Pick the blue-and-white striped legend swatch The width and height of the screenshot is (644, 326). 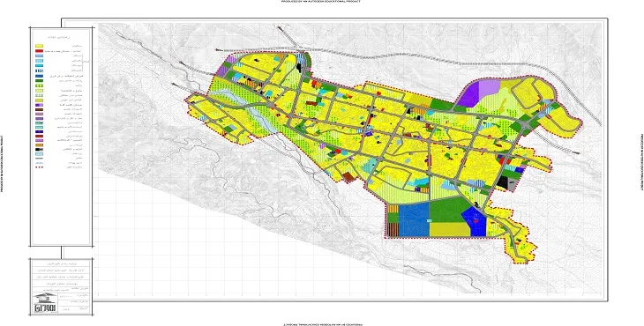coord(40,70)
